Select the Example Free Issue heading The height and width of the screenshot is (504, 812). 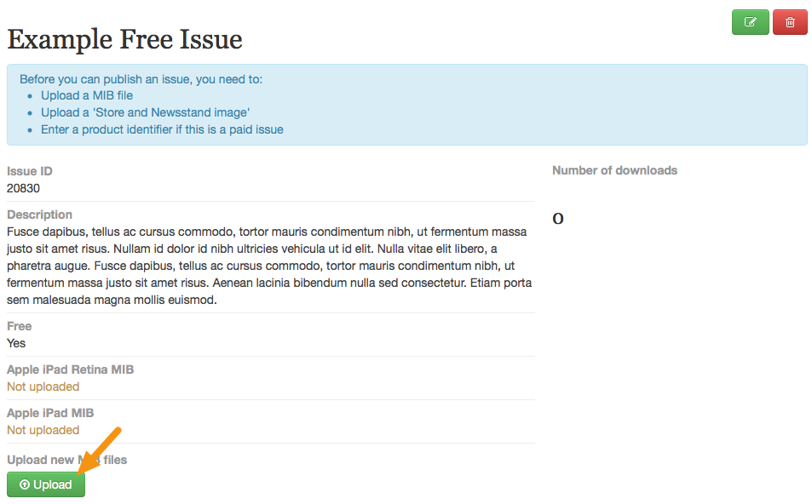tap(124, 39)
